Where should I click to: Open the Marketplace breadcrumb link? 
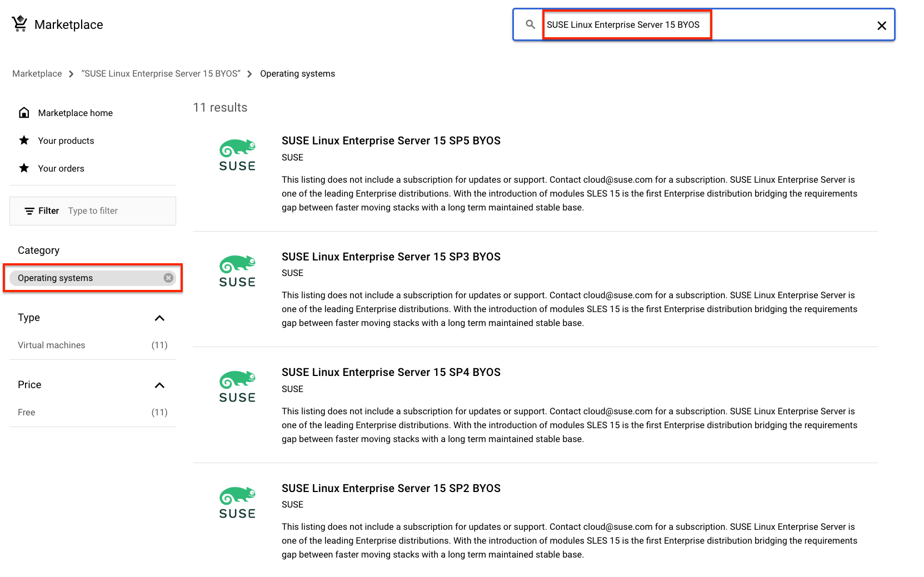[x=37, y=73]
